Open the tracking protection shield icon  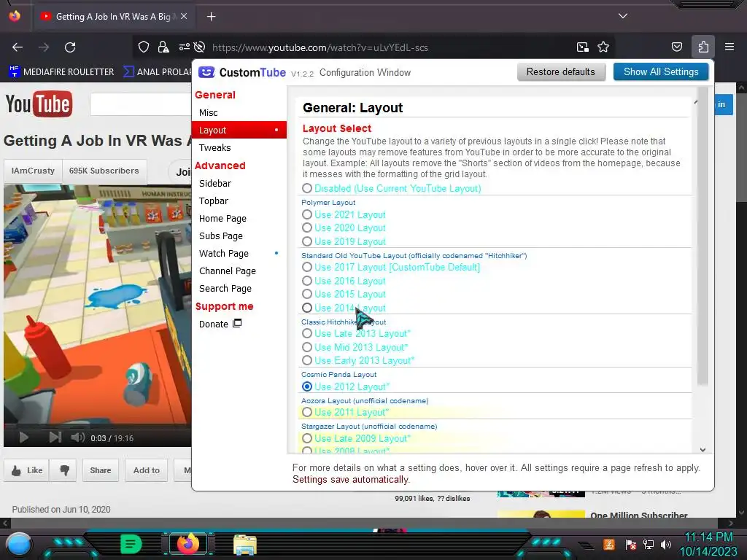(144, 47)
